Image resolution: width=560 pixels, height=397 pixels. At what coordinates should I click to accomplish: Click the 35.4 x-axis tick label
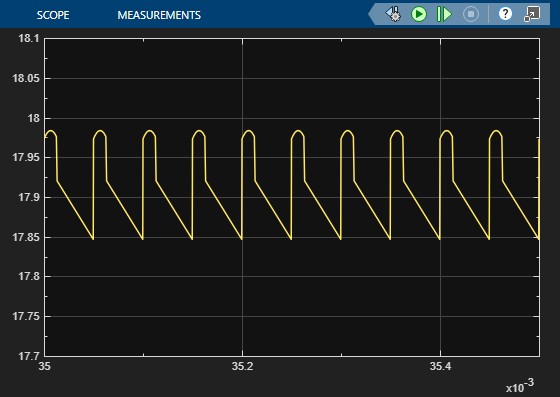point(440,366)
